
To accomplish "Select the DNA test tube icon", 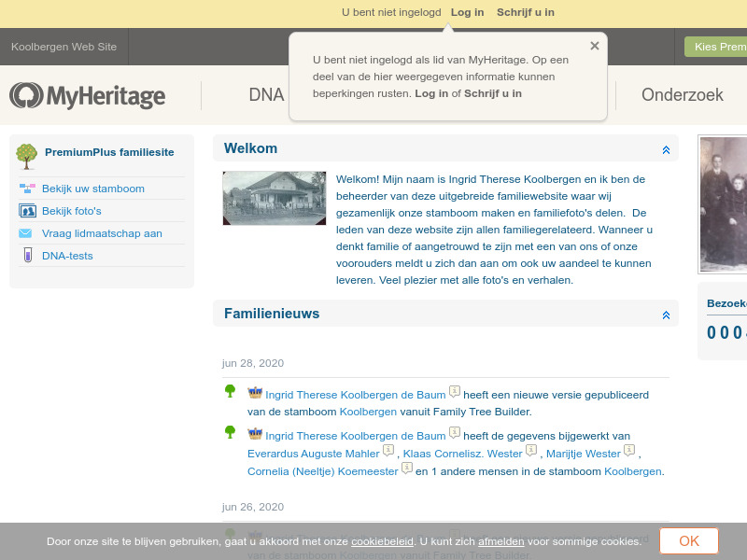I will [x=26, y=256].
